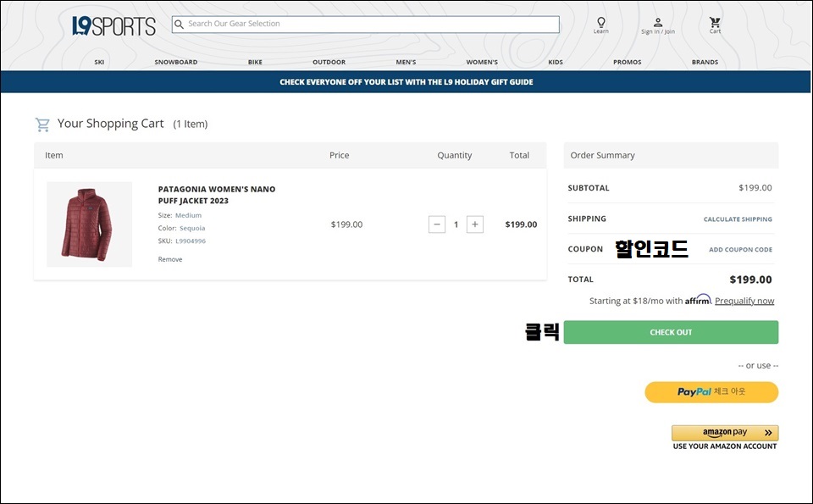The height and width of the screenshot is (504, 813).
Task: Open the L9 Sports logo homepage
Action: pyautogui.click(x=113, y=26)
